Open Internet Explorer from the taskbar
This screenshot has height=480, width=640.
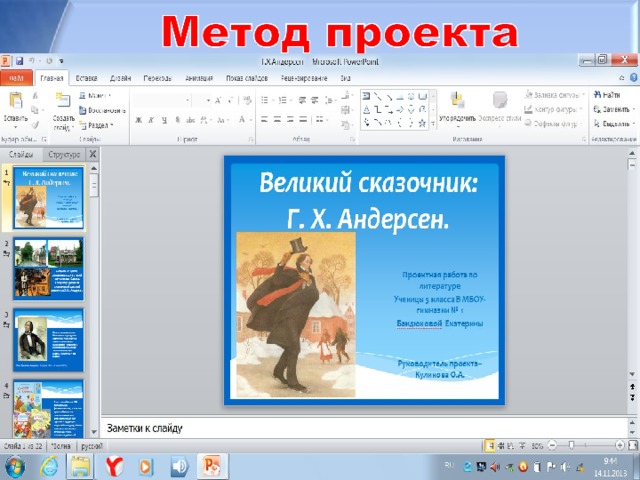click(x=49, y=466)
